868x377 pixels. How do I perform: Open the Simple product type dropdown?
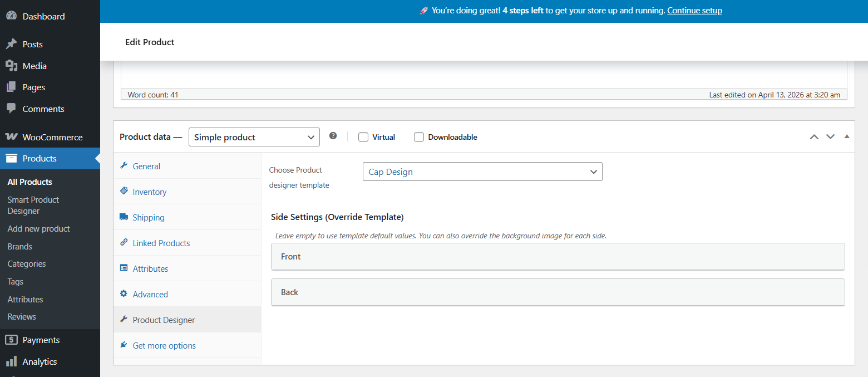[254, 137]
